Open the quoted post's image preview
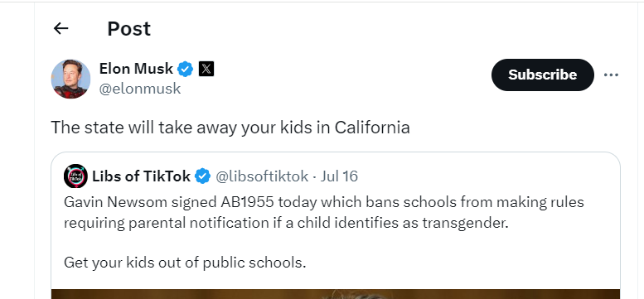The height and width of the screenshot is (299, 644). 336,294
